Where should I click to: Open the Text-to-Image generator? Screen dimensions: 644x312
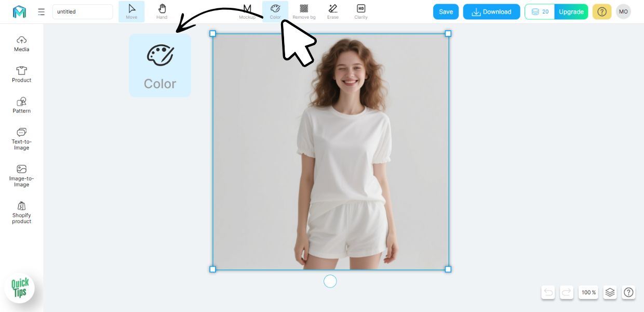click(x=22, y=139)
